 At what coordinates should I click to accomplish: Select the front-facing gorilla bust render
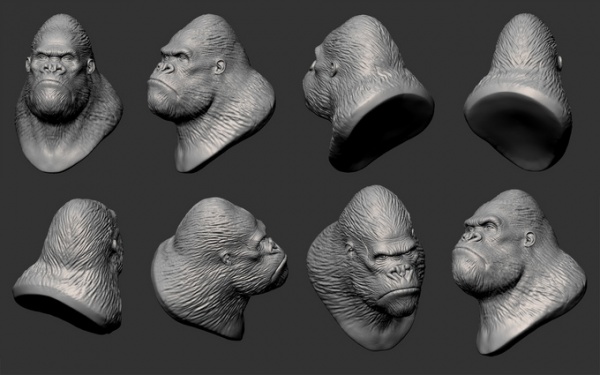tap(68, 93)
